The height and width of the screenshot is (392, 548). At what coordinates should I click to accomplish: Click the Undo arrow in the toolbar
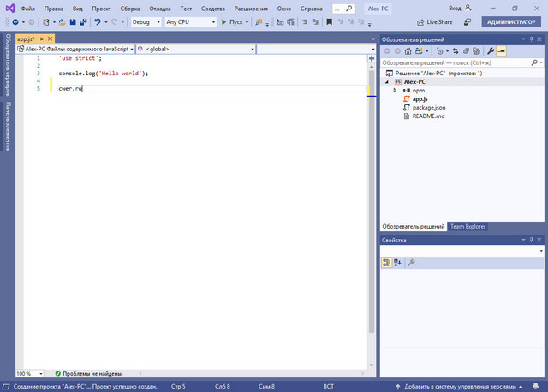coord(98,21)
